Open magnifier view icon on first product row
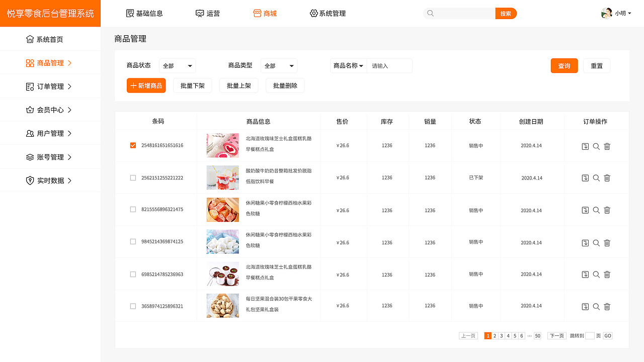The height and width of the screenshot is (362, 644). 596,146
